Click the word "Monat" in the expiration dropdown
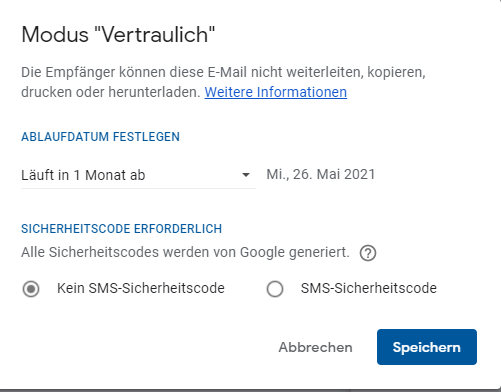 click(x=105, y=175)
